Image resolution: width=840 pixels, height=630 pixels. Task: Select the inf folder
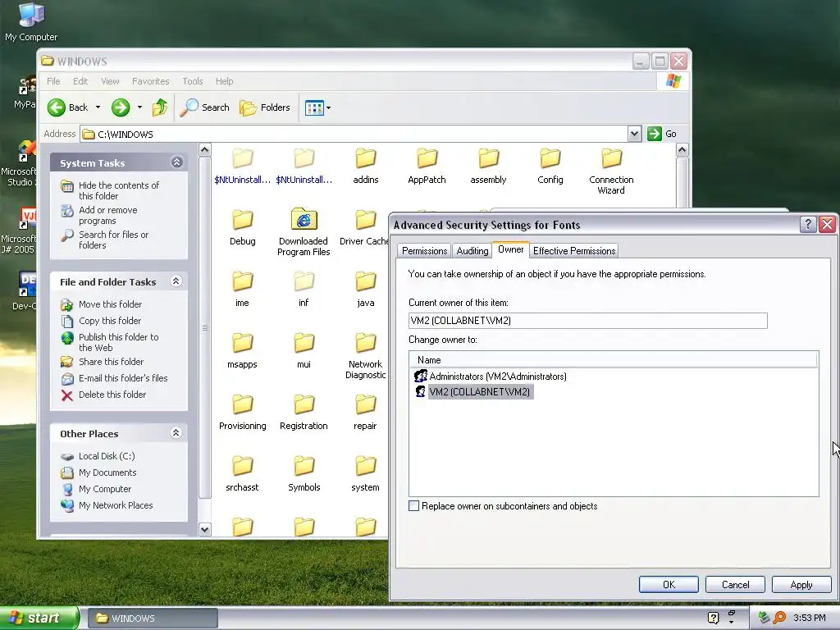coord(304,290)
